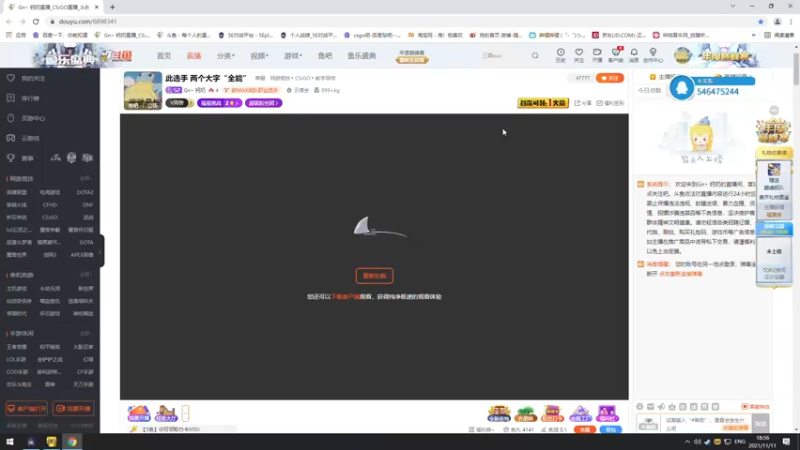Click the chat message input field
The image size is (800, 450).
click(x=707, y=424)
